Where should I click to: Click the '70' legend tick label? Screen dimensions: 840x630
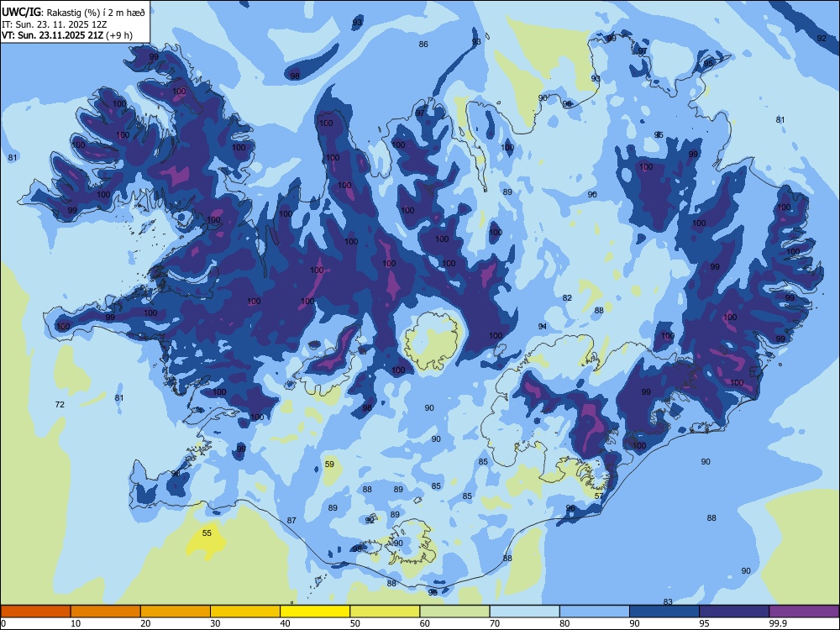tap(495, 623)
